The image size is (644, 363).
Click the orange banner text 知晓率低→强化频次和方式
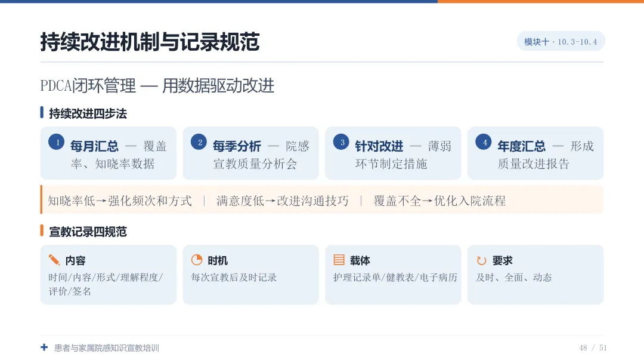click(x=120, y=201)
